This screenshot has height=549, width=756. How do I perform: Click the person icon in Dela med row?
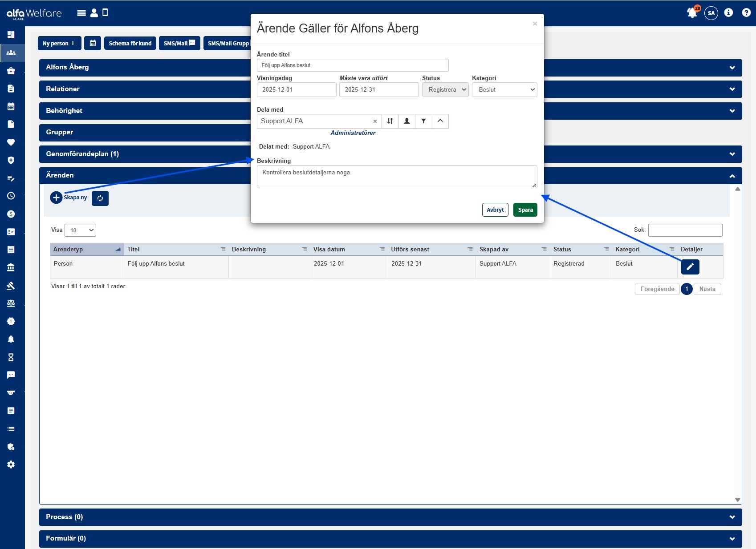tap(406, 121)
